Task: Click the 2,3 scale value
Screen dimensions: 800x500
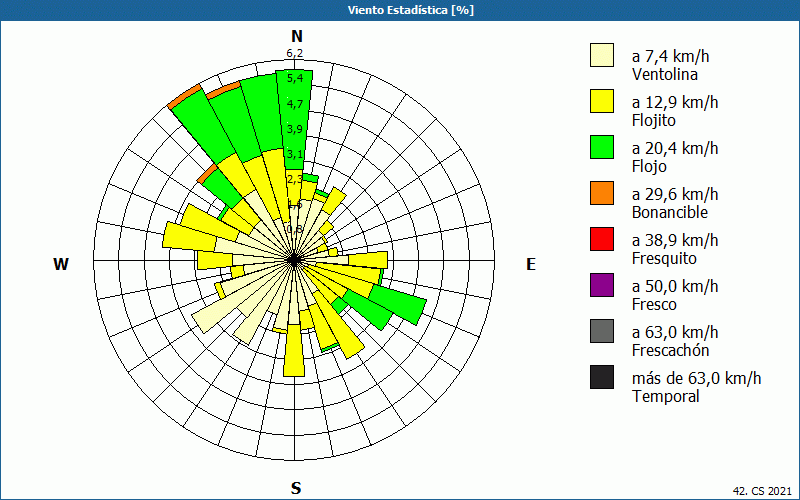Action: (x=295, y=179)
